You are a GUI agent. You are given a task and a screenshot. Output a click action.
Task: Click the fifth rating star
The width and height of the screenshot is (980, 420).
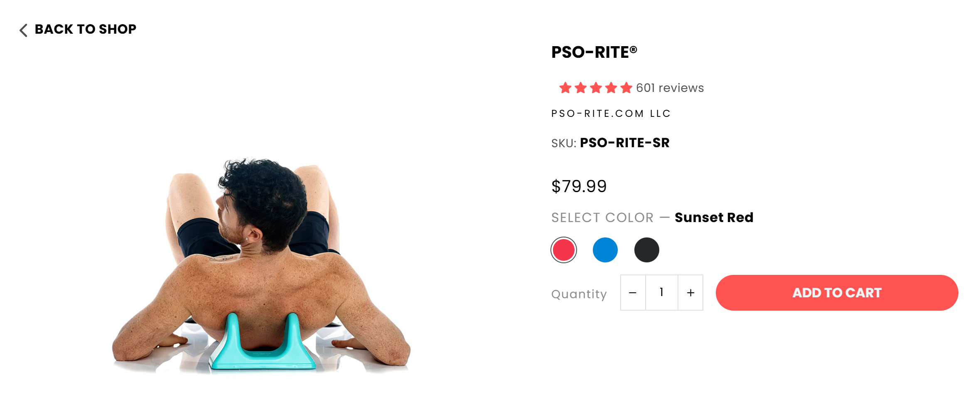pyautogui.click(x=626, y=88)
